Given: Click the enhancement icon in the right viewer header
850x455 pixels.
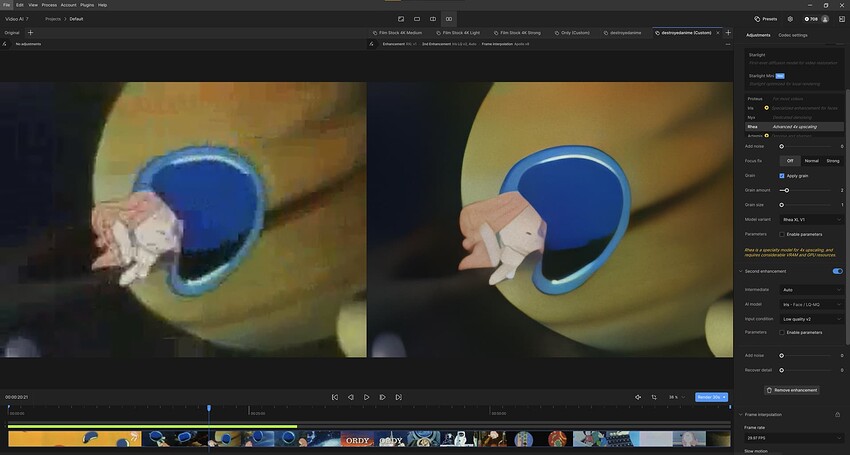Looking at the screenshot, I should click(x=371, y=44).
